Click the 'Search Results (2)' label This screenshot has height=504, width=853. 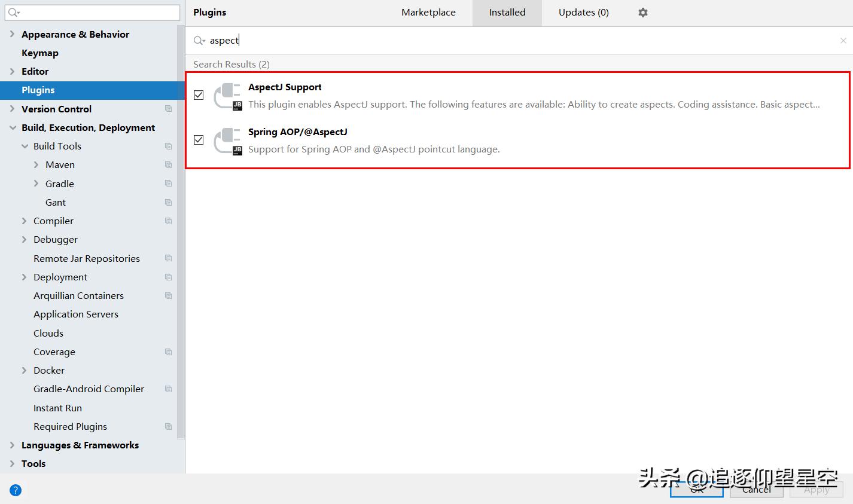click(231, 65)
